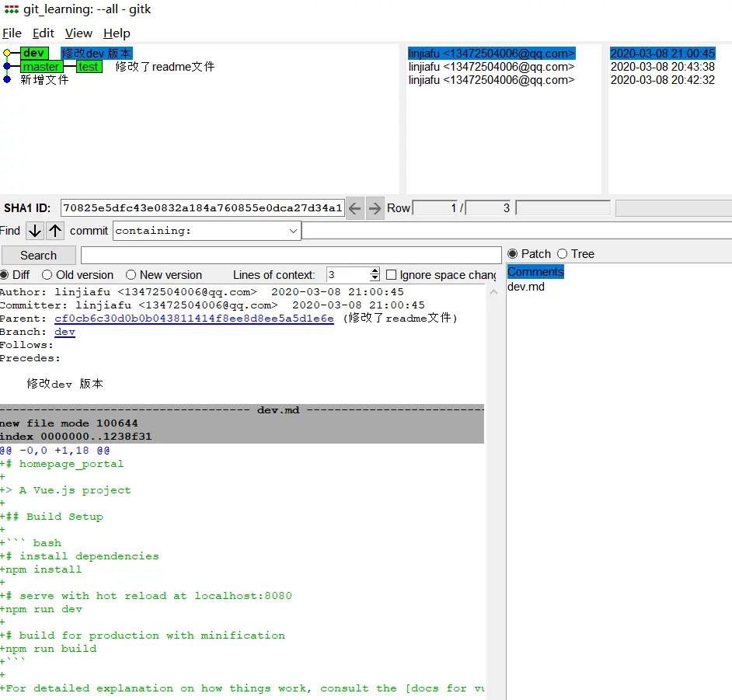Click the master branch label

pyautogui.click(x=41, y=67)
